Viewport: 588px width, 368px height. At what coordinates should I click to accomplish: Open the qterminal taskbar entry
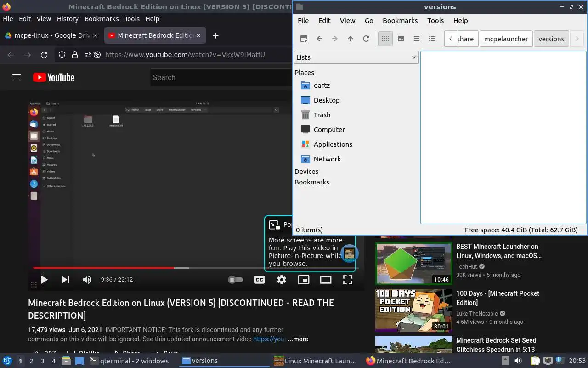(x=129, y=361)
